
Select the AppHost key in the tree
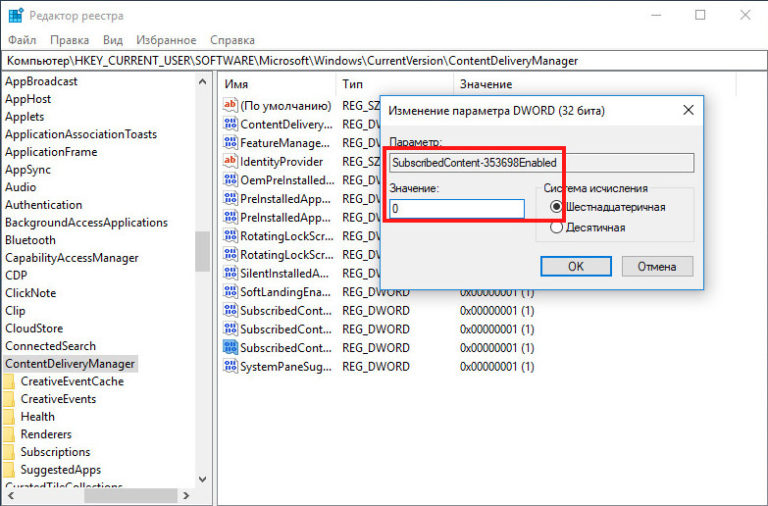28,98
